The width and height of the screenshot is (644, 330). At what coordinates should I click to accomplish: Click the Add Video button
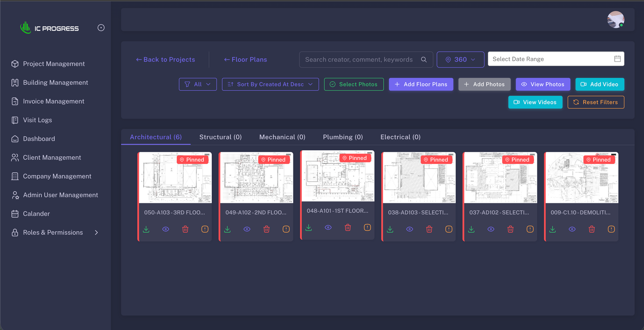coord(600,84)
